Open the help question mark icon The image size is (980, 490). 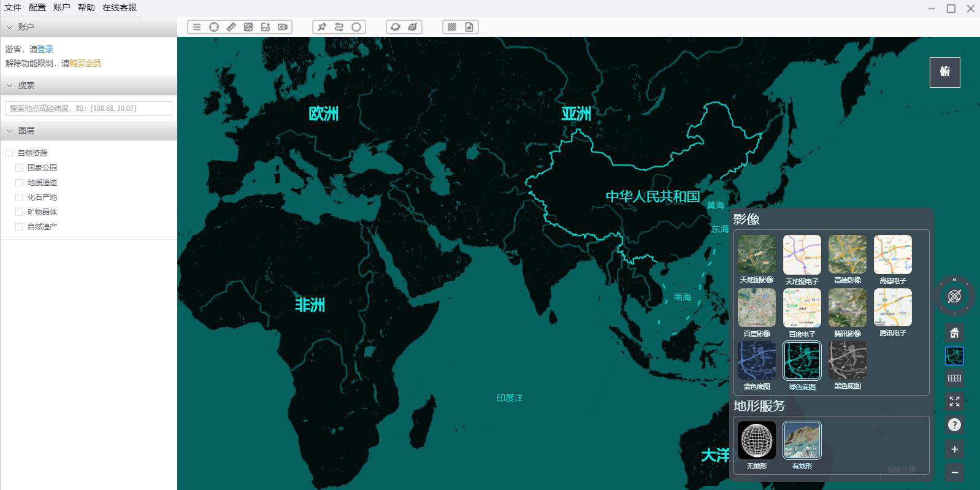[954, 425]
